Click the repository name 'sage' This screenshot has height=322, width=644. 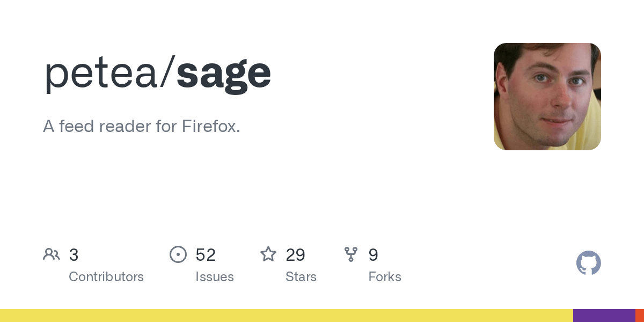click(x=224, y=73)
